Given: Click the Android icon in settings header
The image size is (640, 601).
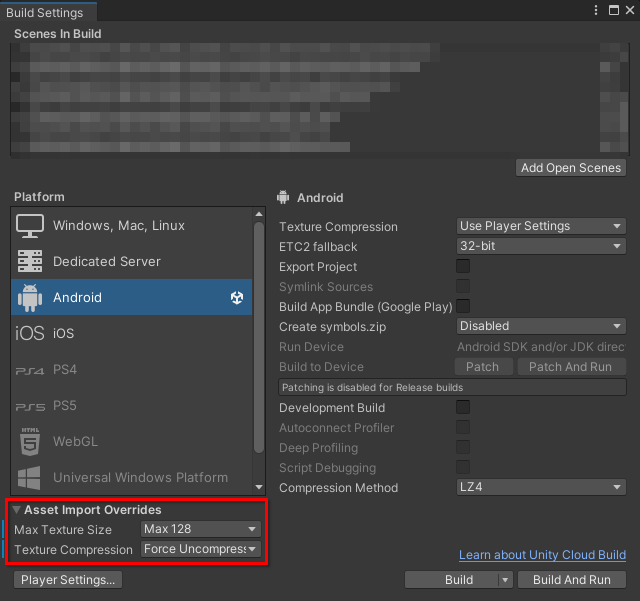Looking at the screenshot, I should tap(283, 197).
